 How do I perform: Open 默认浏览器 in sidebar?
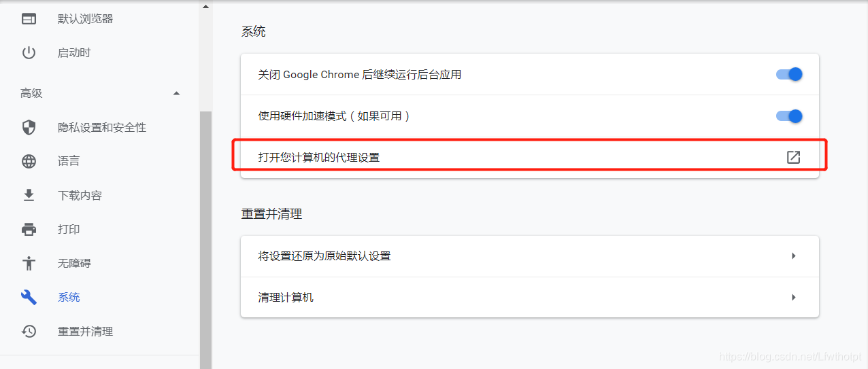[86, 19]
